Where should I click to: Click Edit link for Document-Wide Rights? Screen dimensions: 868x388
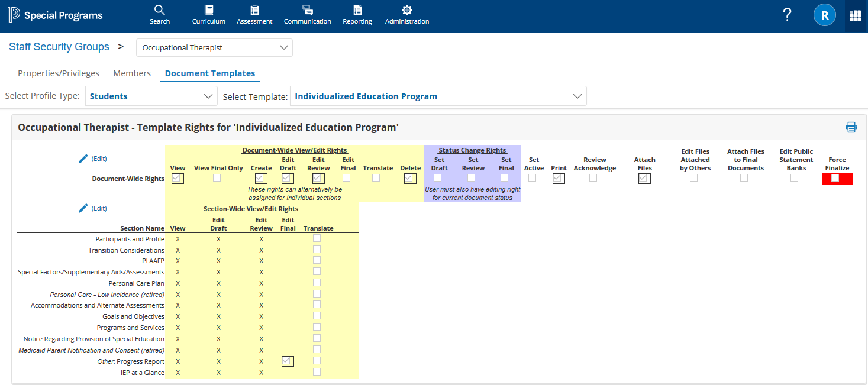tap(99, 159)
